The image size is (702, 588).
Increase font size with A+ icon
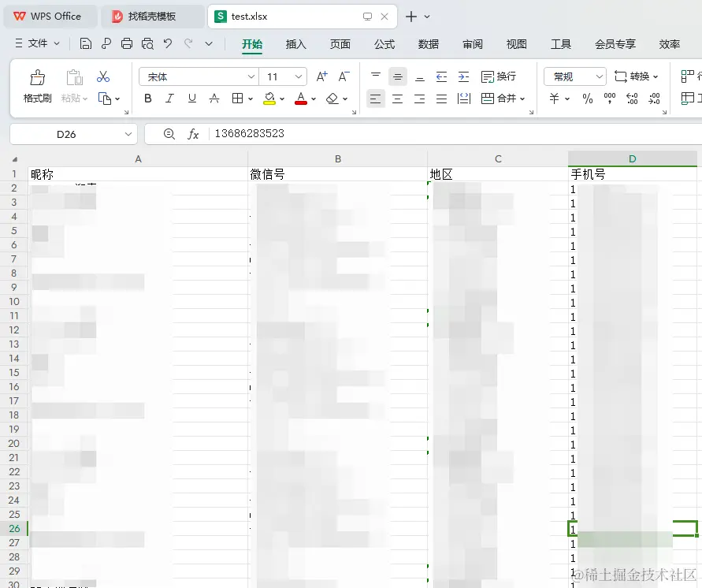tap(322, 76)
